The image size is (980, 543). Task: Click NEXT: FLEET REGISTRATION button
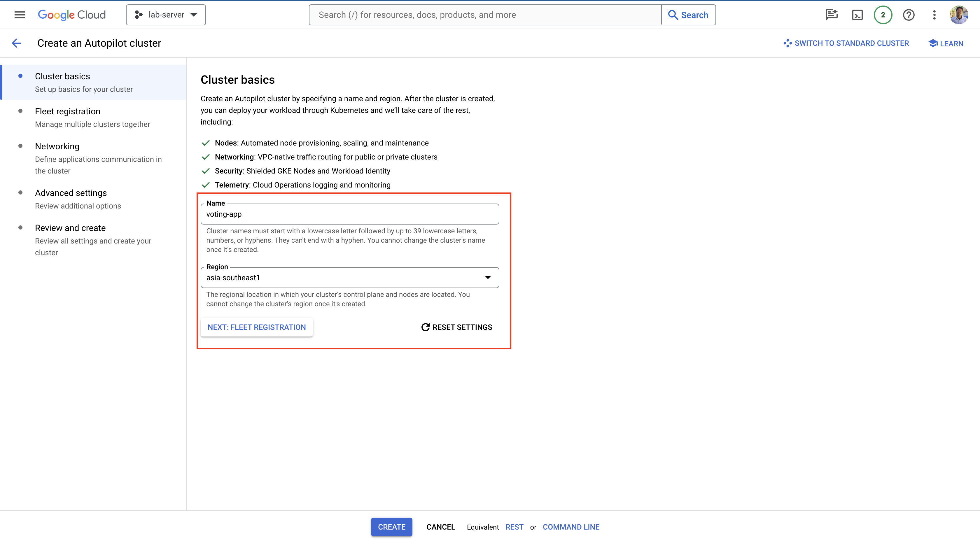click(x=257, y=327)
